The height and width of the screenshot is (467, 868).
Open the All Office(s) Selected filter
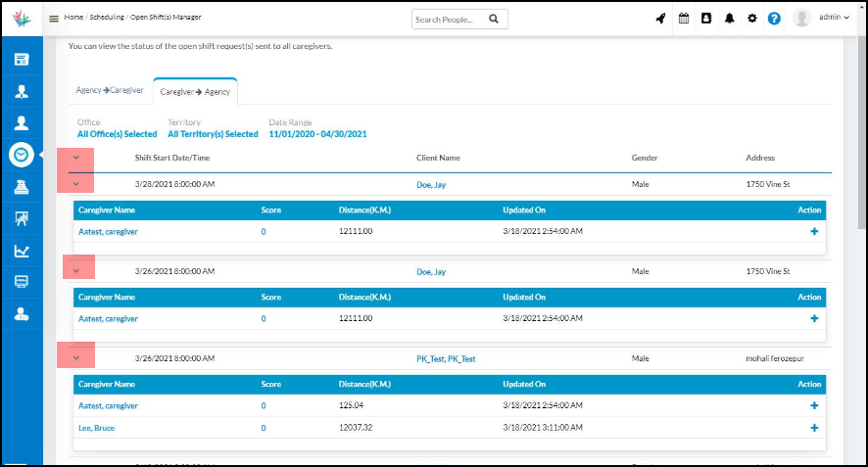pyautogui.click(x=117, y=134)
